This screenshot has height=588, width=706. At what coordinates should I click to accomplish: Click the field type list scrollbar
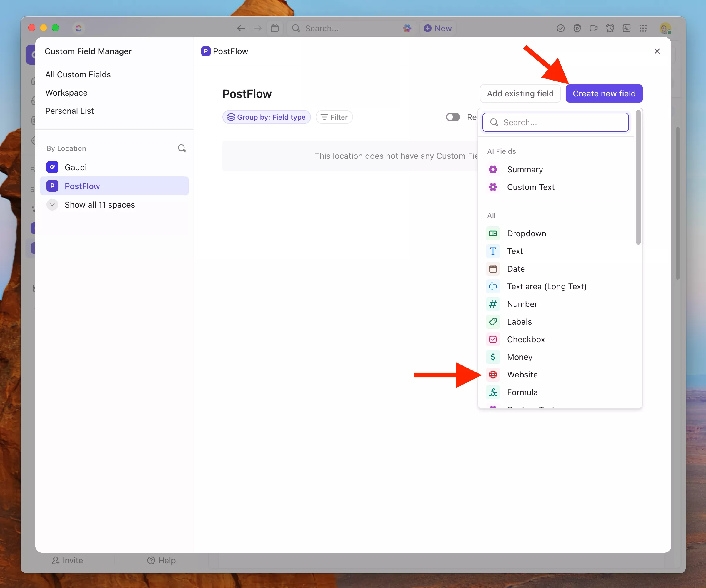pos(638,177)
